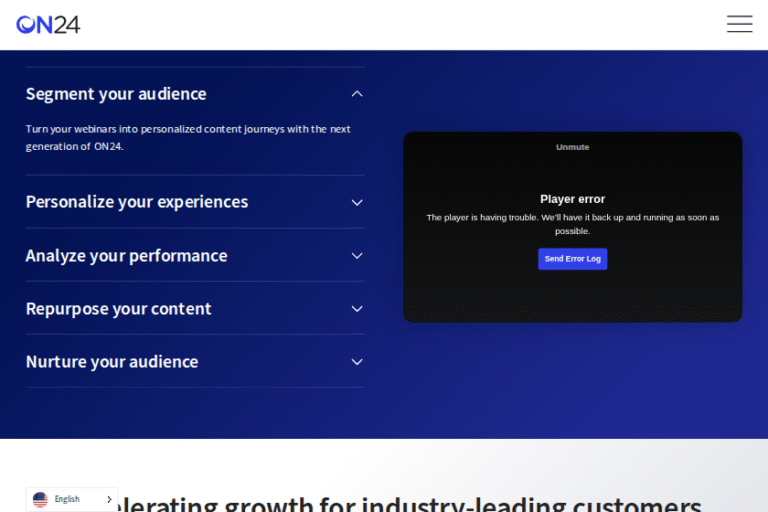Click the down arrow beside Nurture your audience
Viewport: 768px width, 512px height.
tap(357, 362)
